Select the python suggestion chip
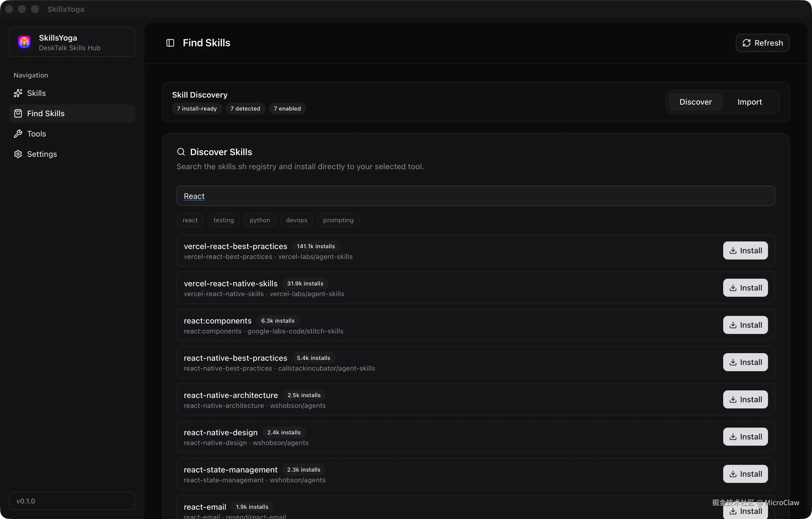The image size is (812, 519). (260, 220)
